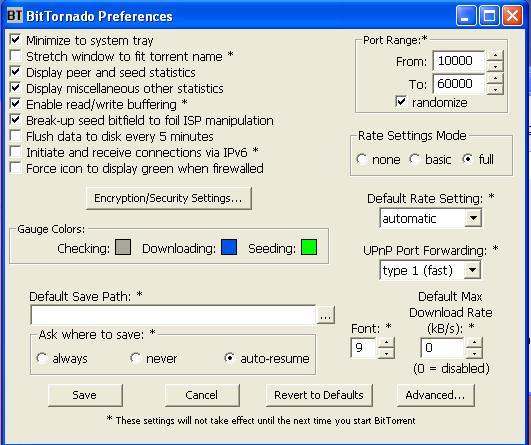
Task: Check Force icon to display green when firewalled
Action: (x=16, y=167)
